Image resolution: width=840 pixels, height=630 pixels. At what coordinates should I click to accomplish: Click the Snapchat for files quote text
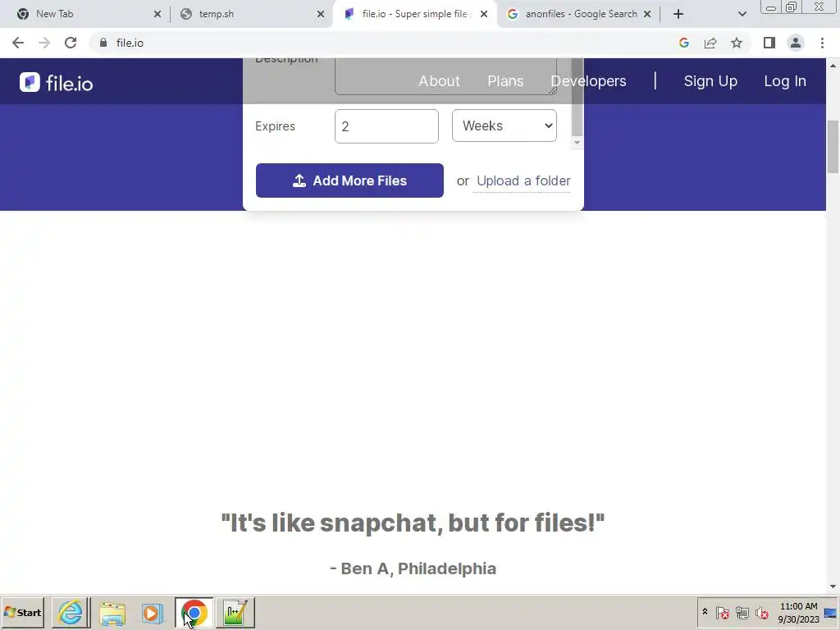[x=413, y=523]
